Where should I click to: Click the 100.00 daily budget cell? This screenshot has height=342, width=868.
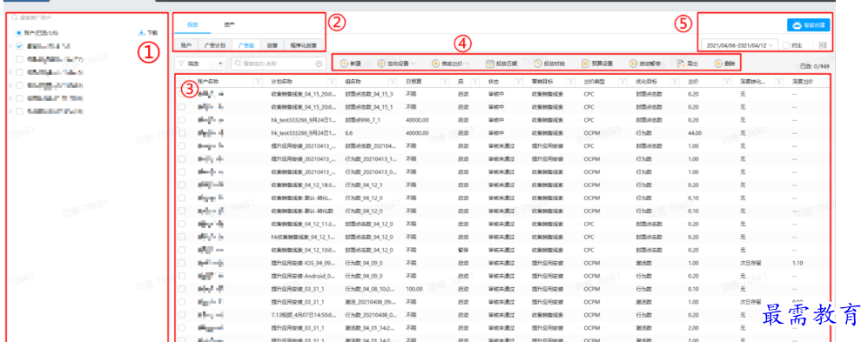tap(414, 288)
